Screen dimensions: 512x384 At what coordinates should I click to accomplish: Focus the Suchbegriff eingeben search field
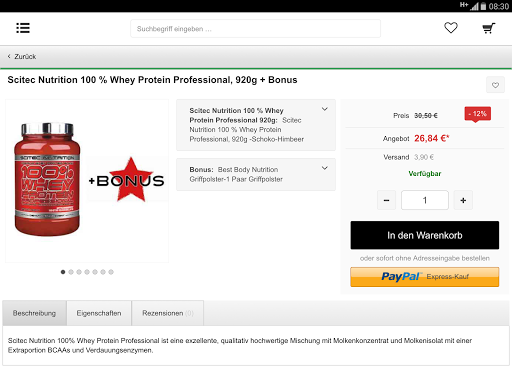click(255, 29)
